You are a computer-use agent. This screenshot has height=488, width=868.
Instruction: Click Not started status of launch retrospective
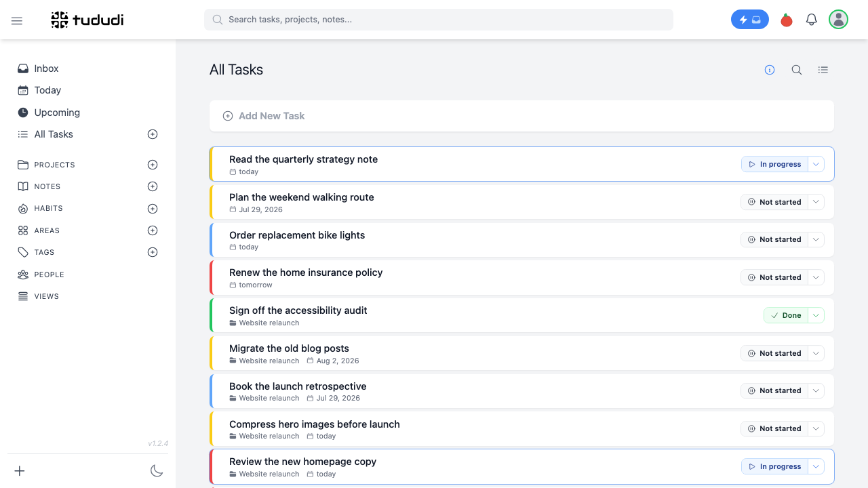(774, 390)
